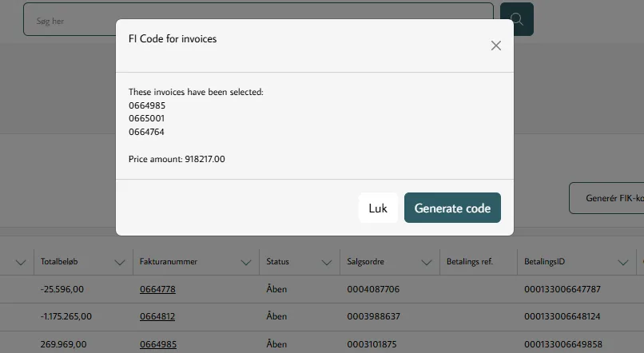Click Generate code button
This screenshot has height=353, width=644.
tap(452, 208)
